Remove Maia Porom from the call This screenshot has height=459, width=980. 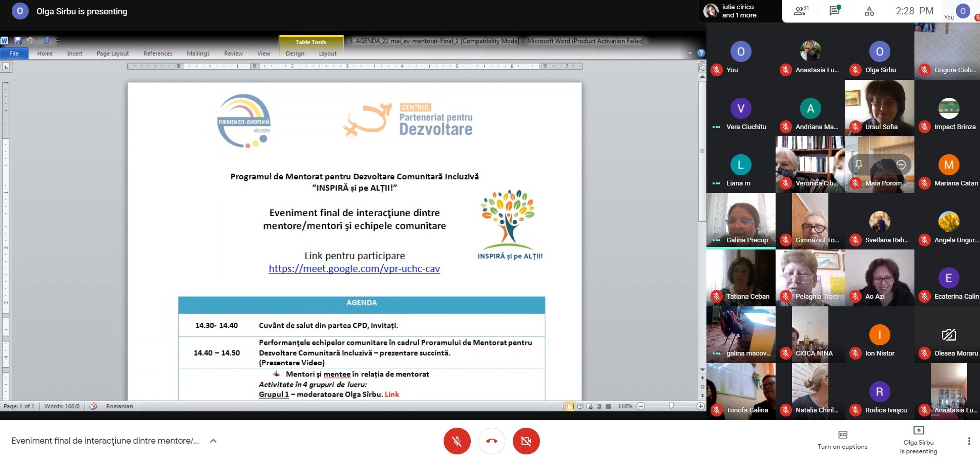(901, 164)
